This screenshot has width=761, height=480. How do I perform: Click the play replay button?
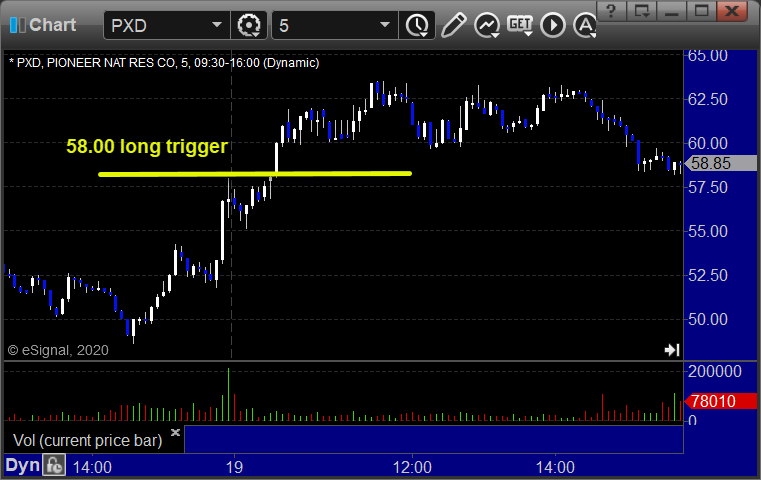point(553,25)
